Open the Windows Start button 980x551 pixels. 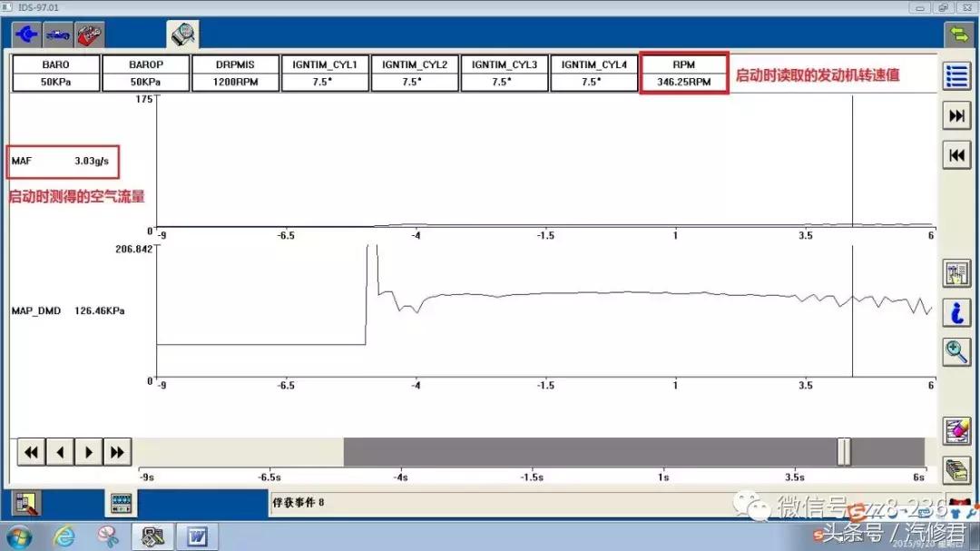(19, 537)
